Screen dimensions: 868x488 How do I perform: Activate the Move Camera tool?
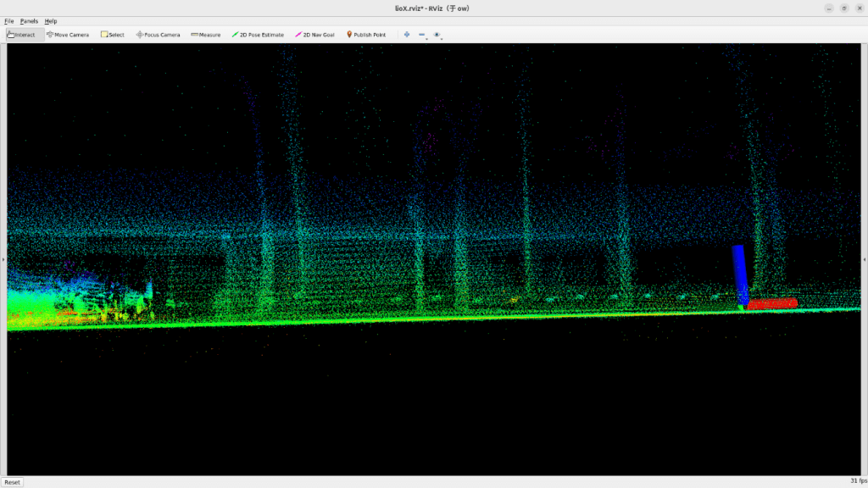click(68, 35)
